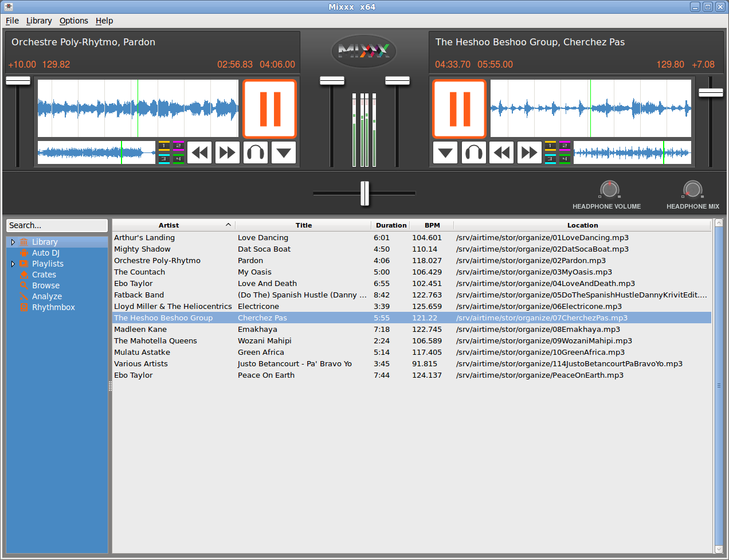Open the Options menu
The height and width of the screenshot is (560, 729).
click(x=74, y=21)
